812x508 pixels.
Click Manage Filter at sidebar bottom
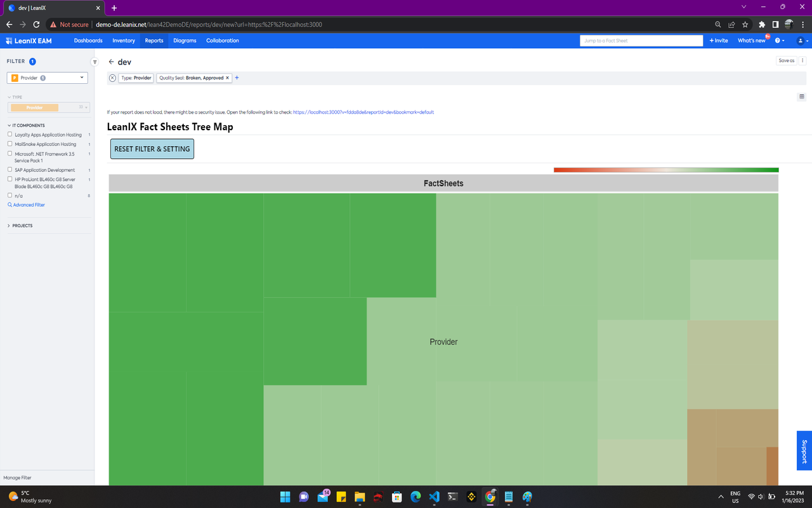click(x=17, y=478)
